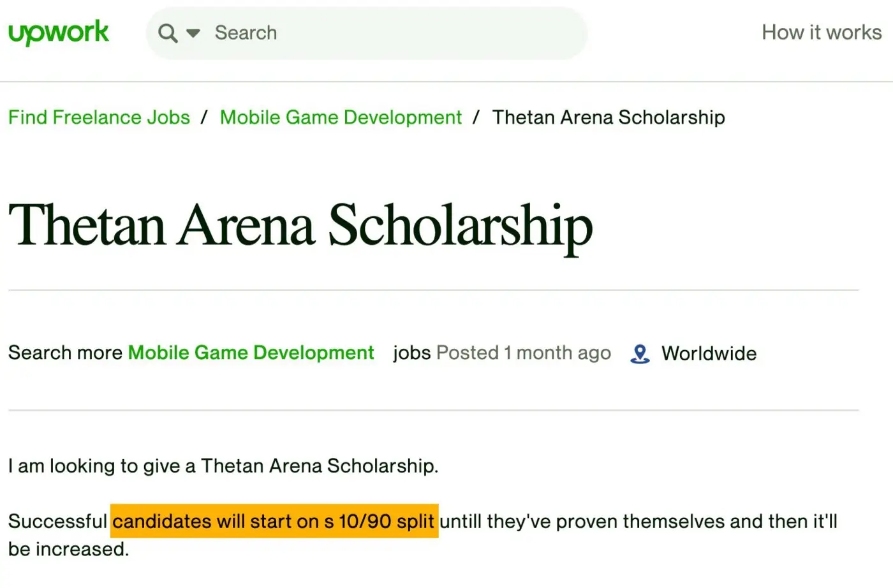The image size is (893, 588).
Task: Click the orange highlighted 10/90 split text
Action: point(275,521)
